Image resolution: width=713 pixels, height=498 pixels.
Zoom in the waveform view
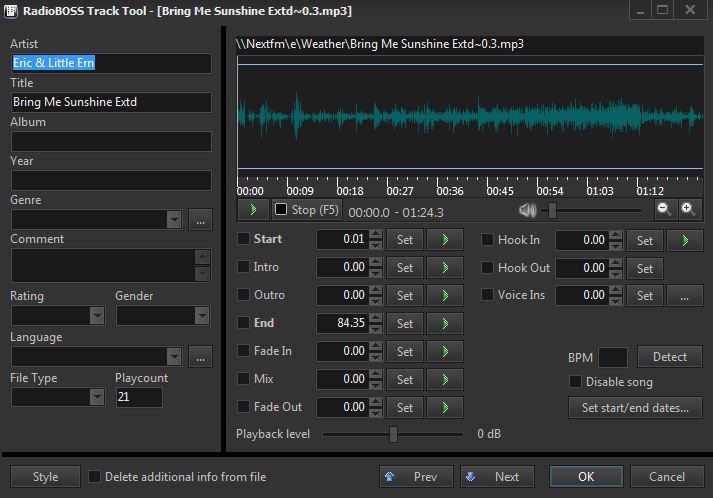tap(689, 209)
